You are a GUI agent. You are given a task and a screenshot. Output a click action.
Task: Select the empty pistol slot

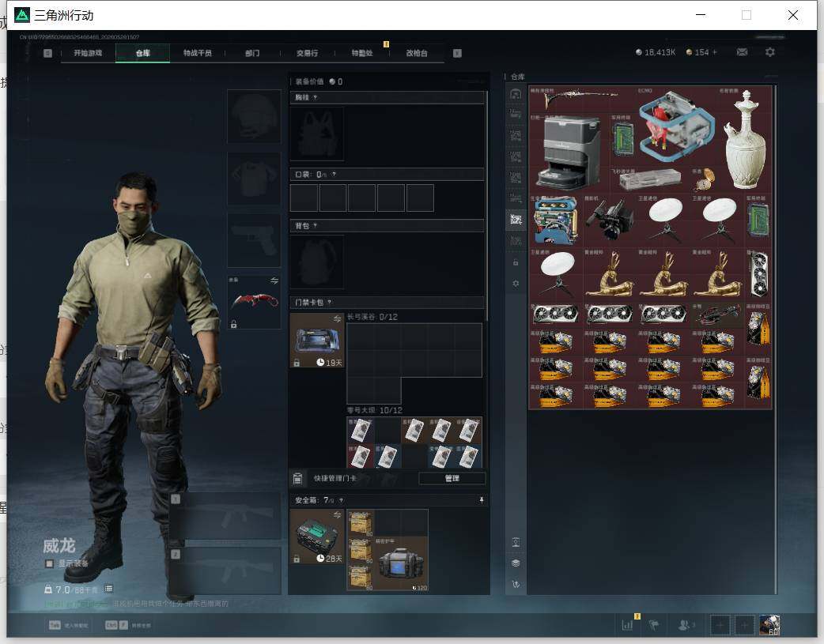point(254,240)
